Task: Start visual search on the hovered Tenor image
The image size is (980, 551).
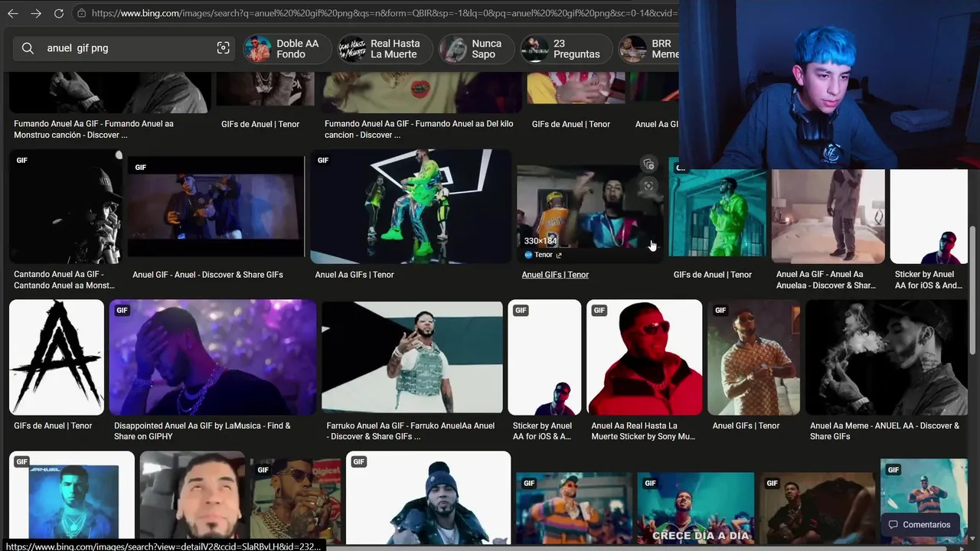Action: 648,186
